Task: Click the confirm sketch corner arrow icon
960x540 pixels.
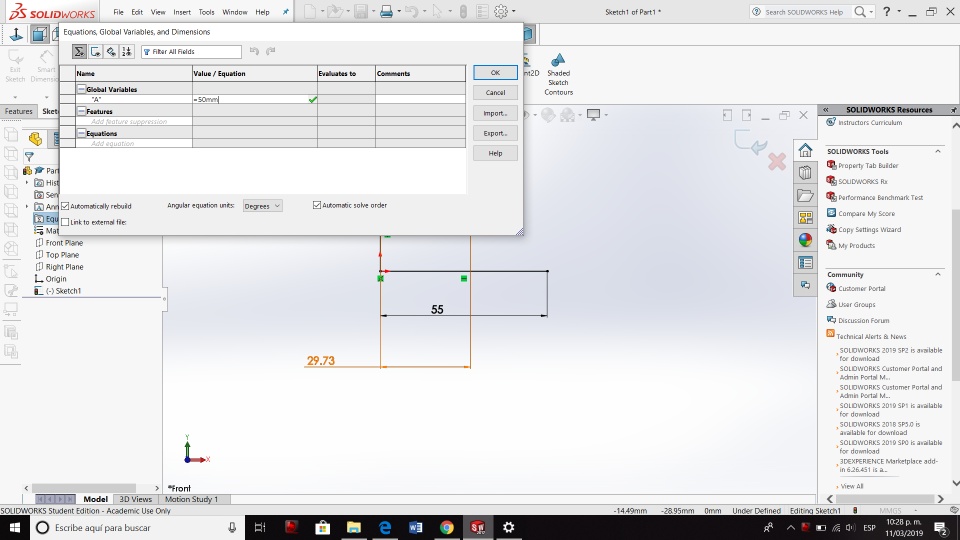Action: tap(750, 141)
